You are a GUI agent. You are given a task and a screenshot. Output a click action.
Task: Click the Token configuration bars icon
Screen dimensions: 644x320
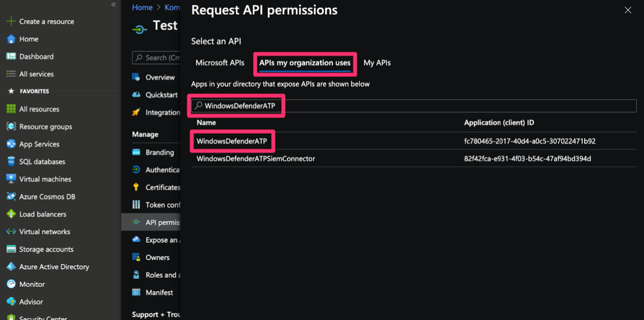136,205
